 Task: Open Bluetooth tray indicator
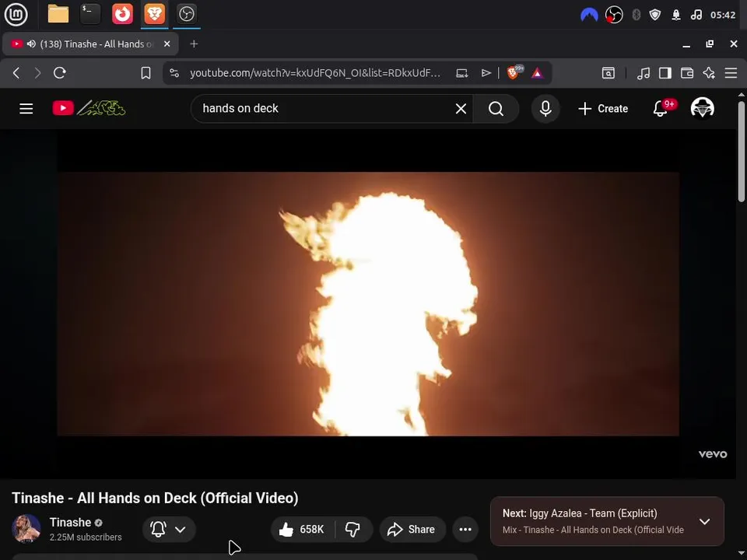pos(636,15)
